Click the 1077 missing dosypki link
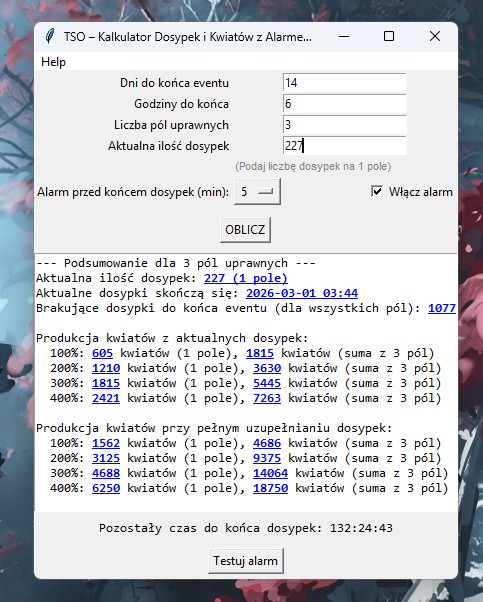This screenshot has height=602, width=483. [x=442, y=308]
